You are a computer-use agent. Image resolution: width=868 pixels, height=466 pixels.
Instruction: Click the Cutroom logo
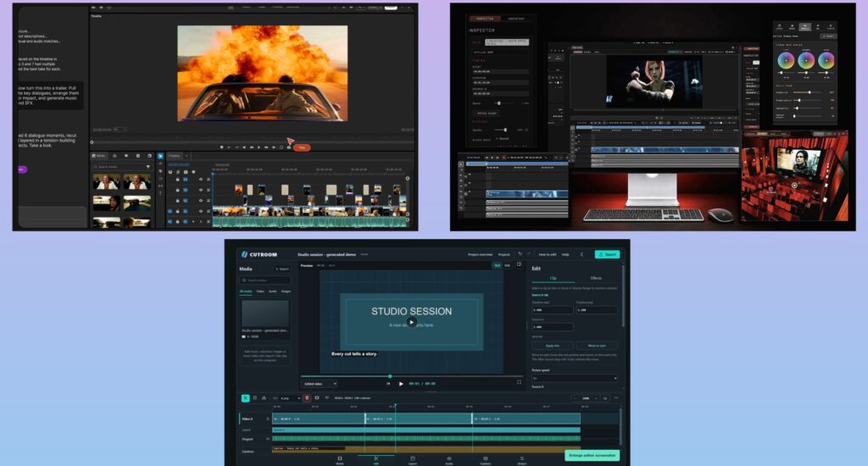tap(259, 254)
